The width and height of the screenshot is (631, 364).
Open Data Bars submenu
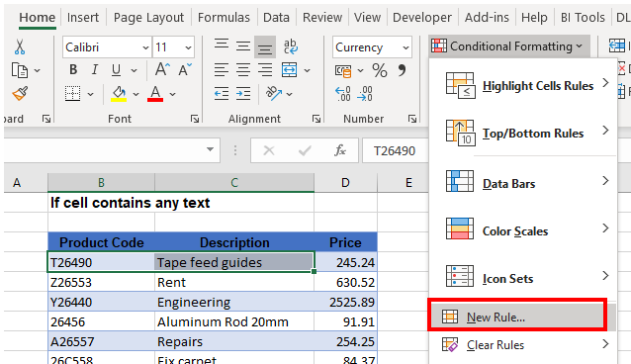point(523,183)
